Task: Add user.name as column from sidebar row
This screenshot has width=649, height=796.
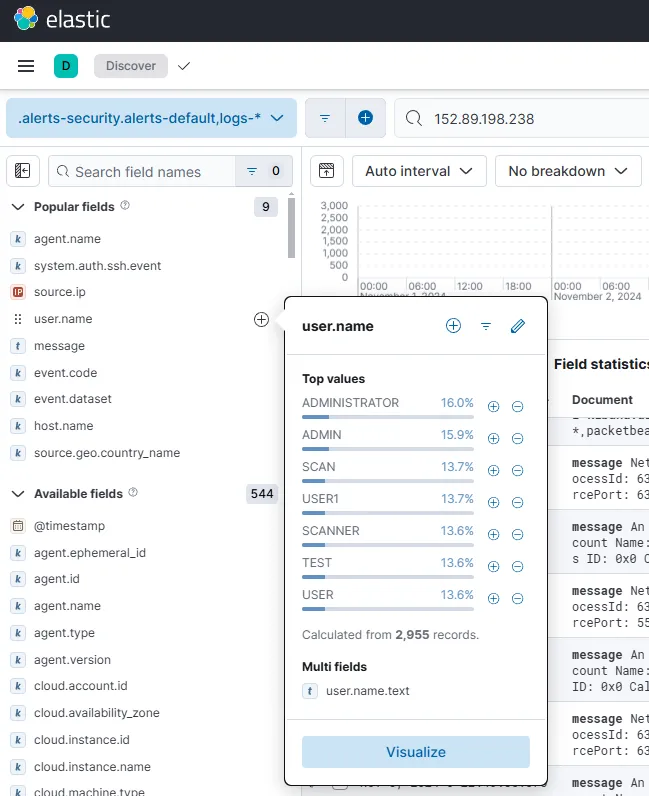Action: coord(261,319)
